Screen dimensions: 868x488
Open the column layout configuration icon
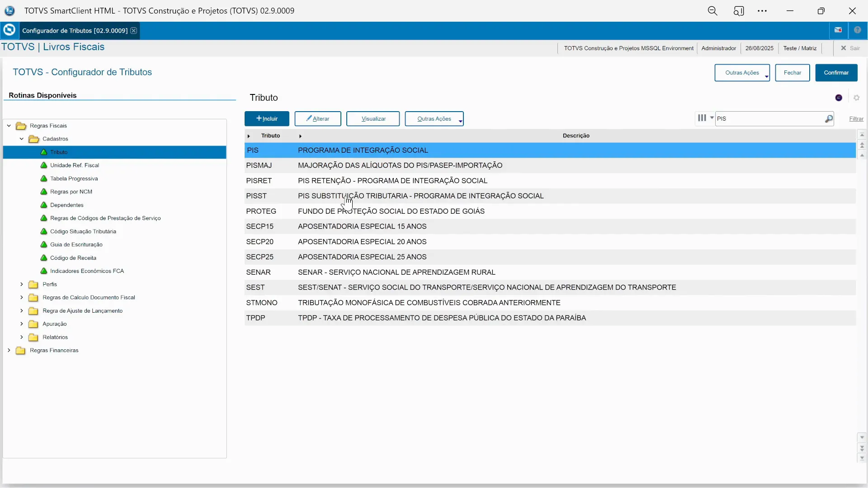pyautogui.click(x=704, y=118)
